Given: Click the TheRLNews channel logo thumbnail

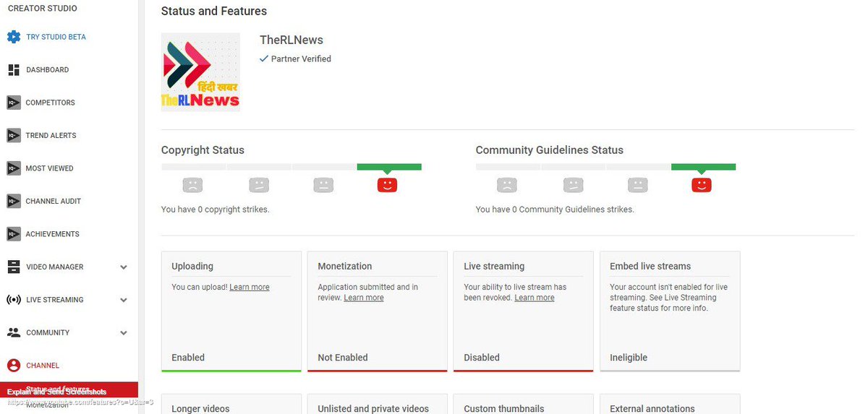Looking at the screenshot, I should click(x=200, y=72).
